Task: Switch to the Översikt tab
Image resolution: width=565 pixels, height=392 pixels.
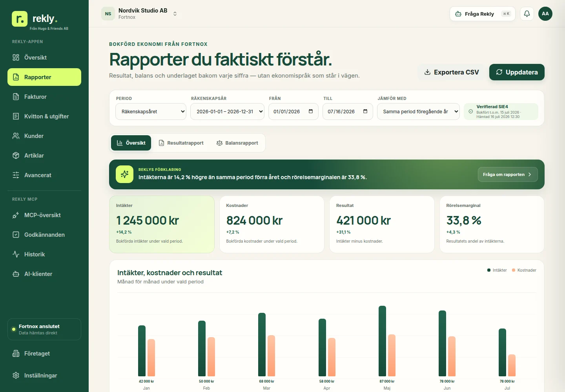Action: (x=131, y=143)
